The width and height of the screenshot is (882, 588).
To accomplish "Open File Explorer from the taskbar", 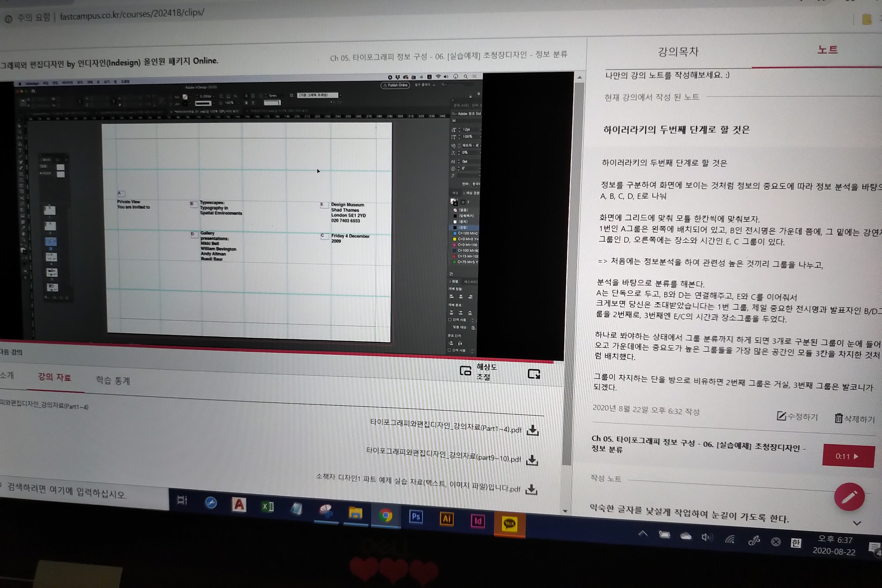I will [355, 513].
